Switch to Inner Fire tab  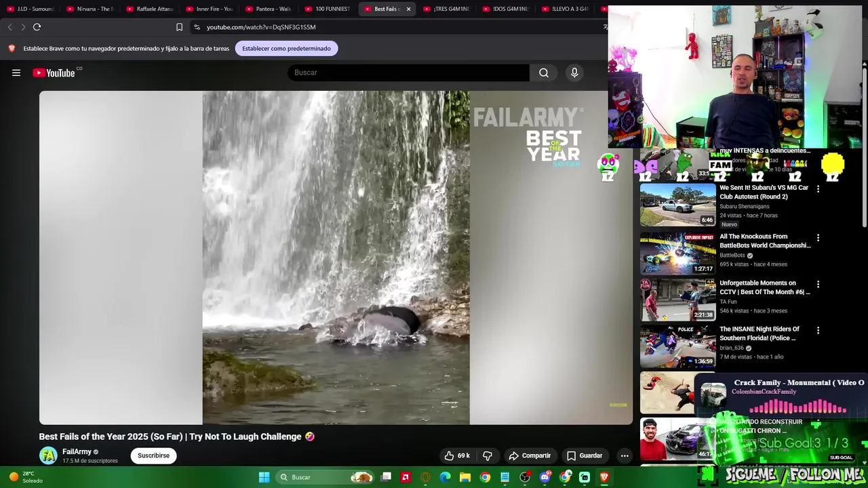[x=209, y=9]
